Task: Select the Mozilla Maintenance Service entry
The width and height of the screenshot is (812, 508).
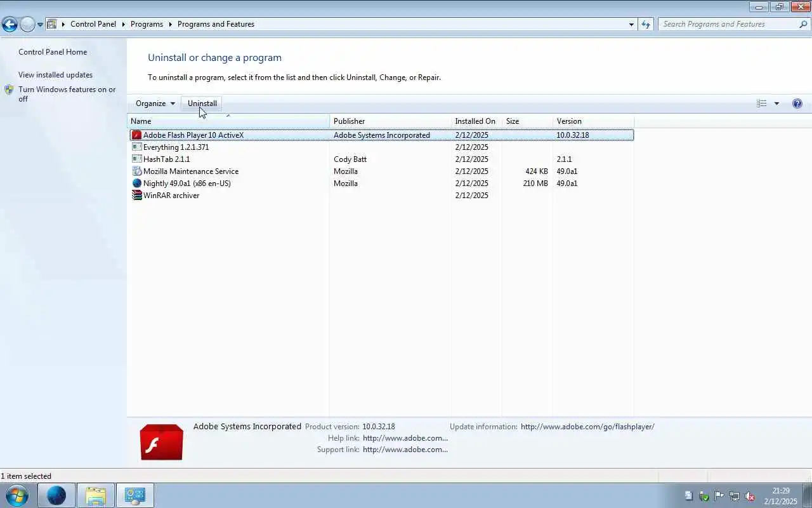Action: (x=191, y=171)
